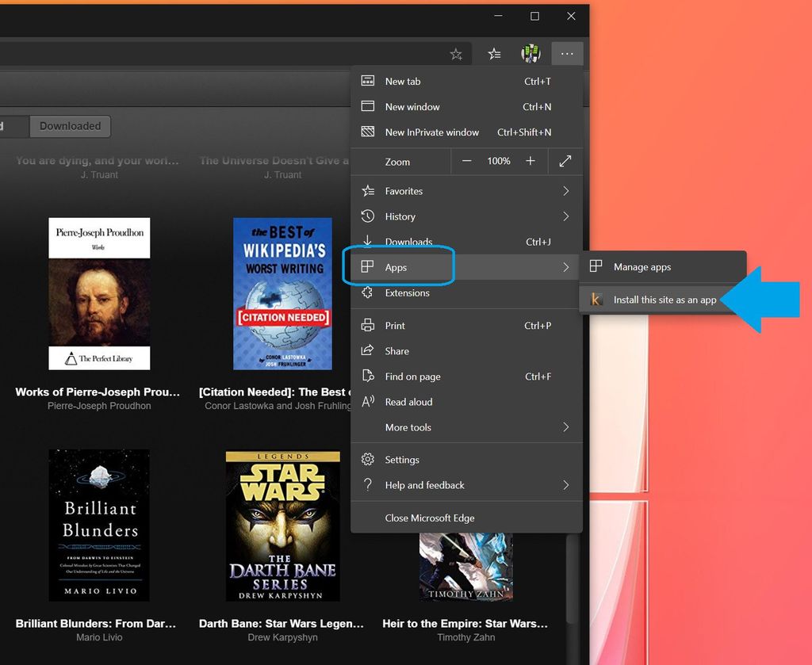Click the Print icon in the menu

367,325
